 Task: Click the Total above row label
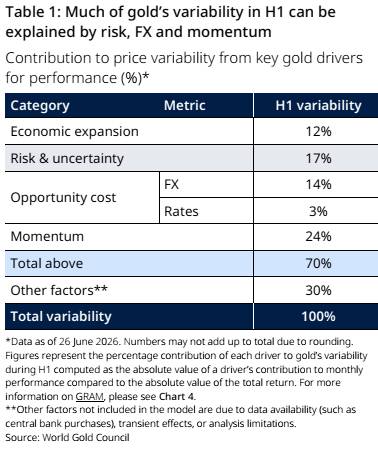(47, 263)
